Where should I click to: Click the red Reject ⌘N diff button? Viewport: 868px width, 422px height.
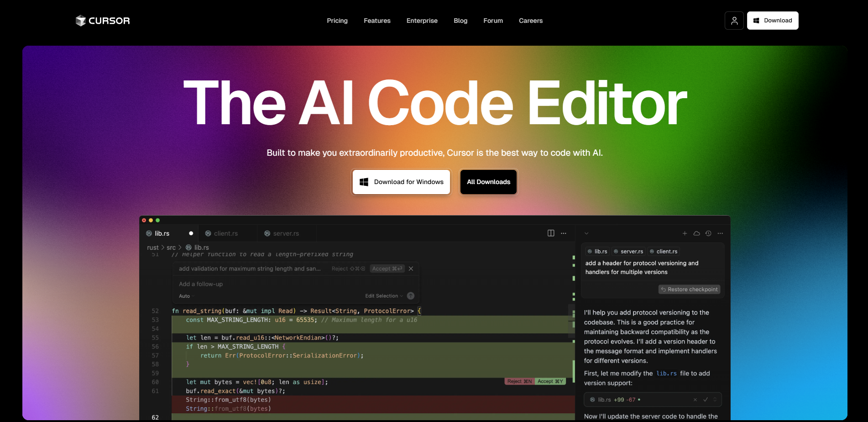point(519,381)
